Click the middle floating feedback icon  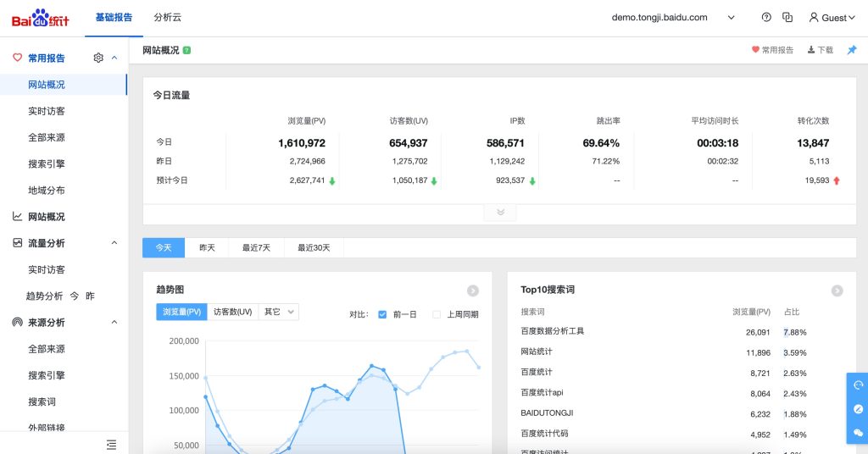pyautogui.click(x=858, y=408)
